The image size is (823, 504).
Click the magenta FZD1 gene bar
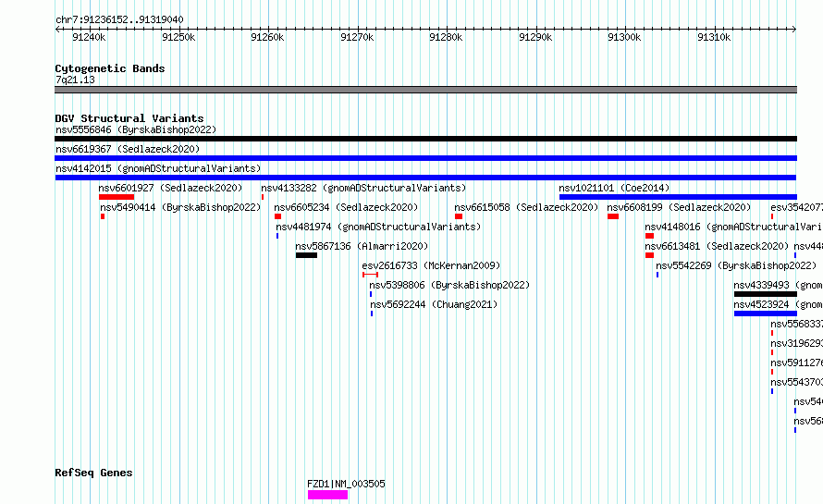327,495
